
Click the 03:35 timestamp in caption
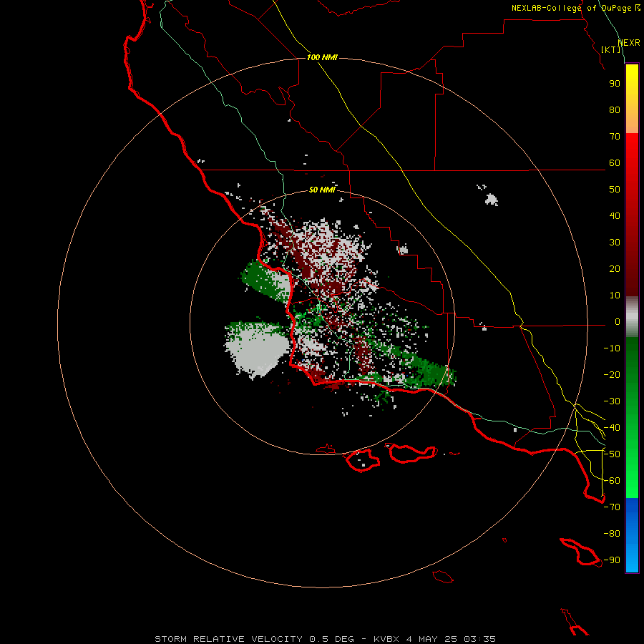[x=479, y=639]
